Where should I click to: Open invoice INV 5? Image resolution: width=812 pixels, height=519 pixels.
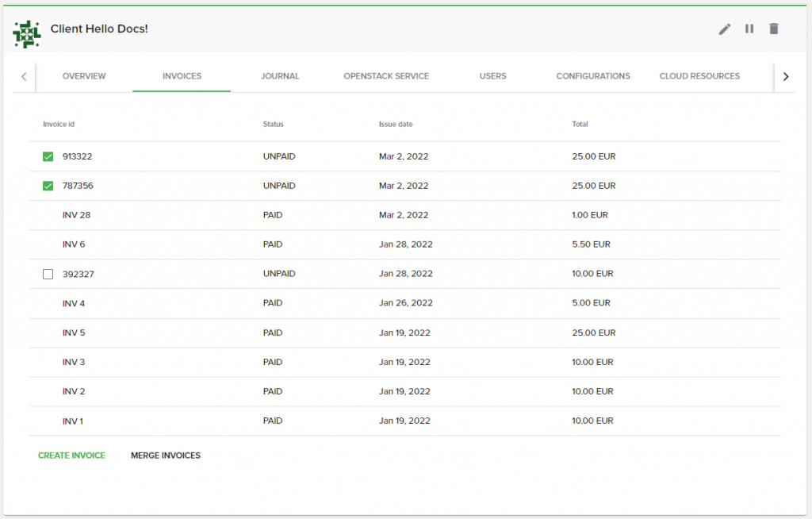(74, 333)
